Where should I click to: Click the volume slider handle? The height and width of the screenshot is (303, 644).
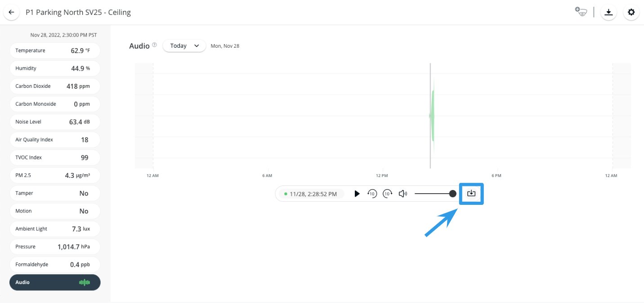tap(452, 194)
